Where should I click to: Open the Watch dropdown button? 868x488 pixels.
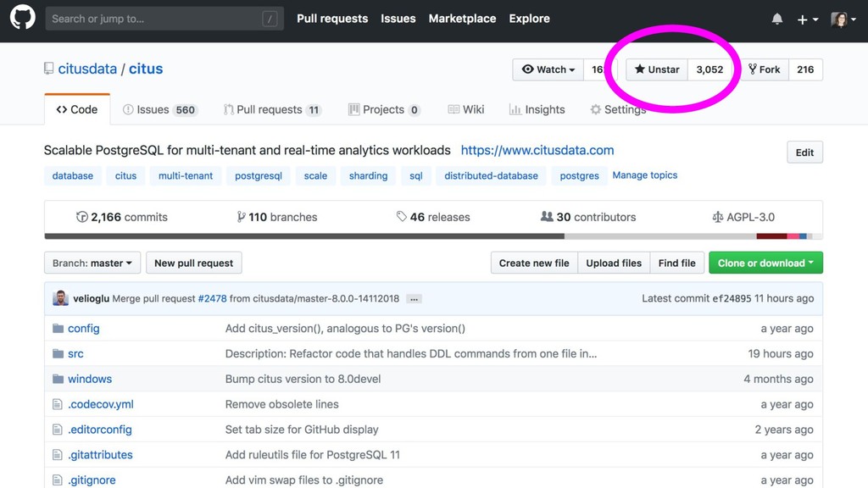pos(548,69)
